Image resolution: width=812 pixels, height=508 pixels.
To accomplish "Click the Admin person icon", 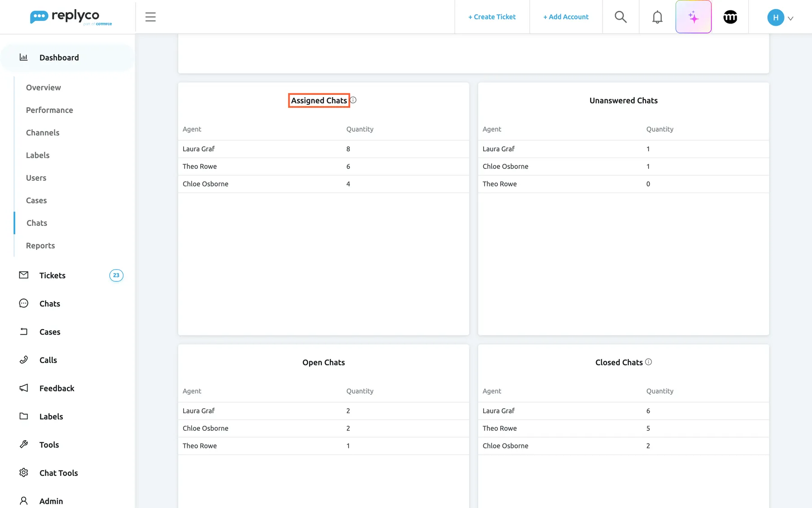I will pos(24,501).
